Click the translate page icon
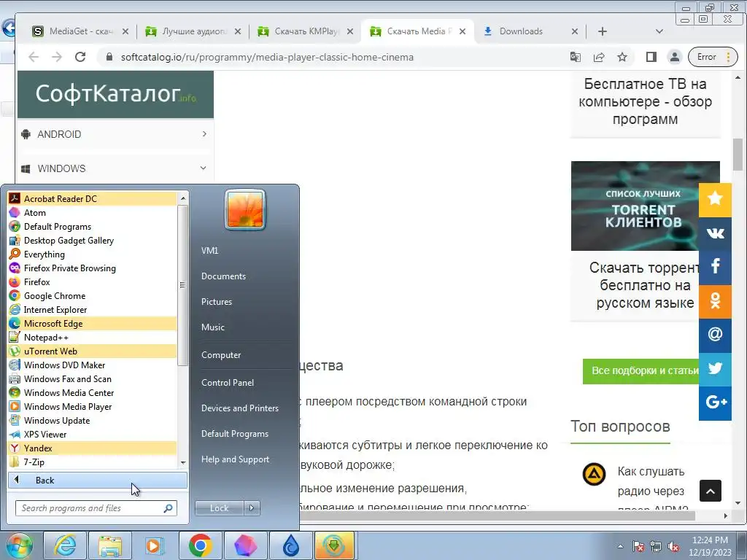The height and width of the screenshot is (560, 747). click(576, 57)
